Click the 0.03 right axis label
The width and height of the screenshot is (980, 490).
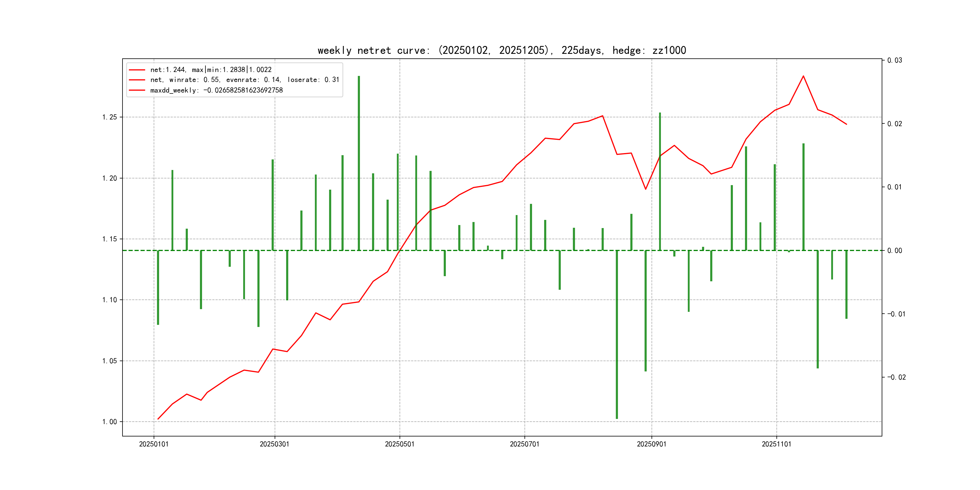[894, 60]
